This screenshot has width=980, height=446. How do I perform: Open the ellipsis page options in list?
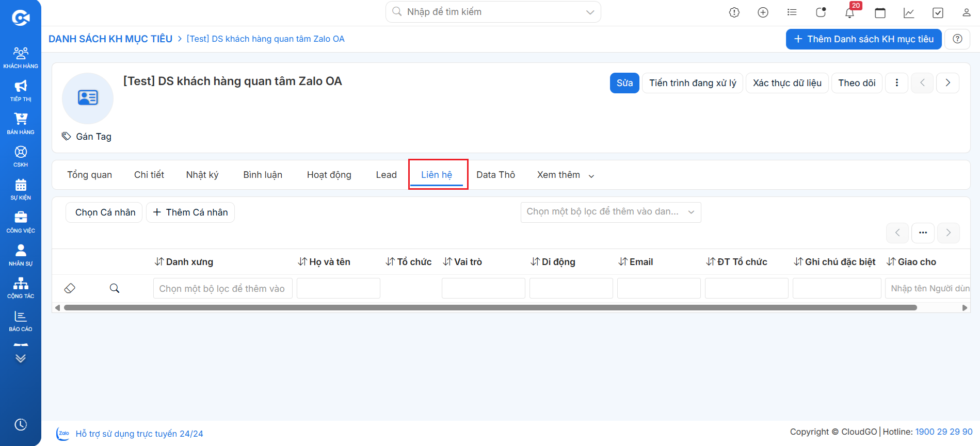coord(923,233)
